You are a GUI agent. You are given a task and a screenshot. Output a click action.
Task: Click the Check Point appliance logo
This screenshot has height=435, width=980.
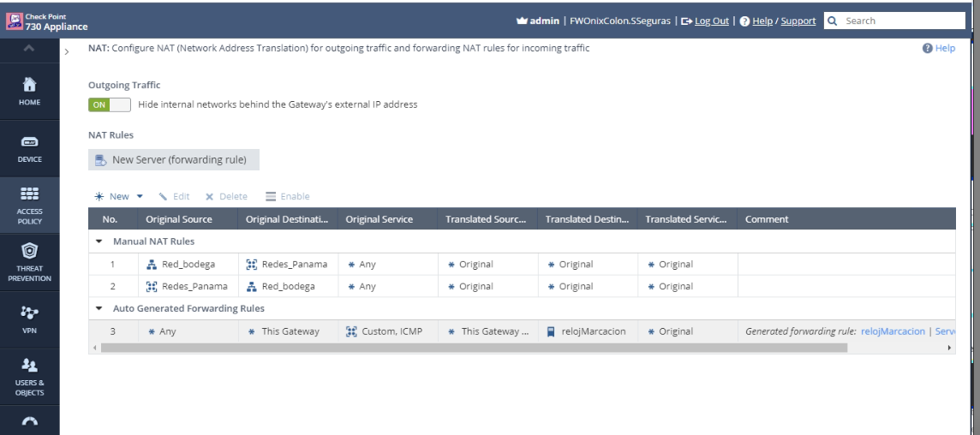pos(11,19)
